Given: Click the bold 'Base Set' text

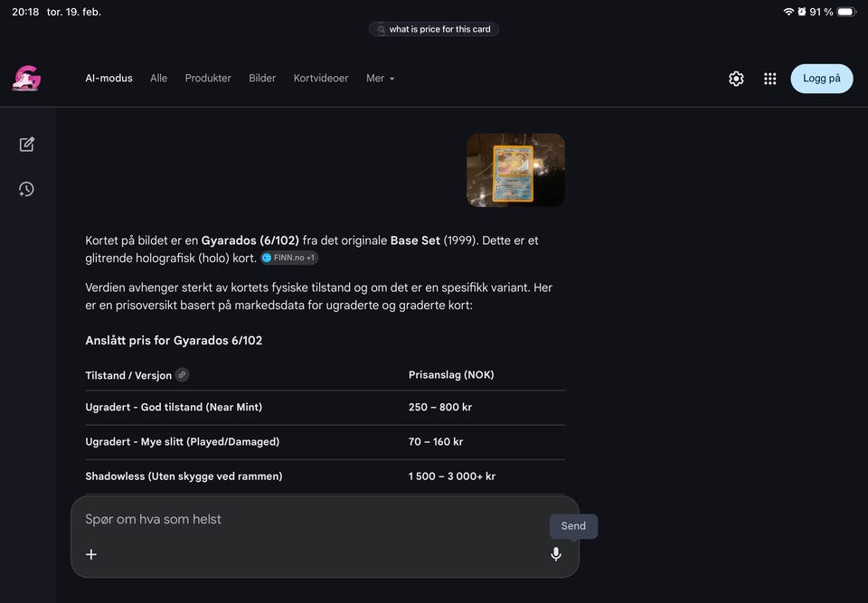Looking at the screenshot, I should point(415,240).
